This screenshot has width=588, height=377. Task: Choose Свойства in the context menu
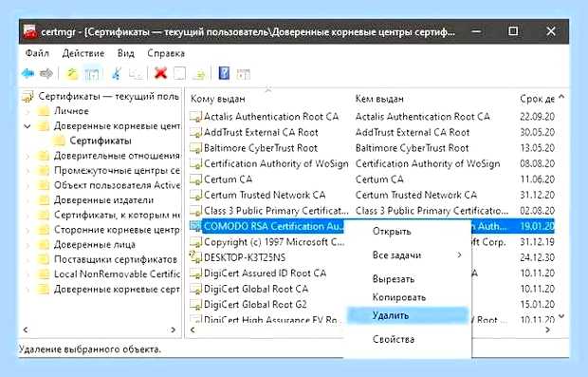[408, 339]
